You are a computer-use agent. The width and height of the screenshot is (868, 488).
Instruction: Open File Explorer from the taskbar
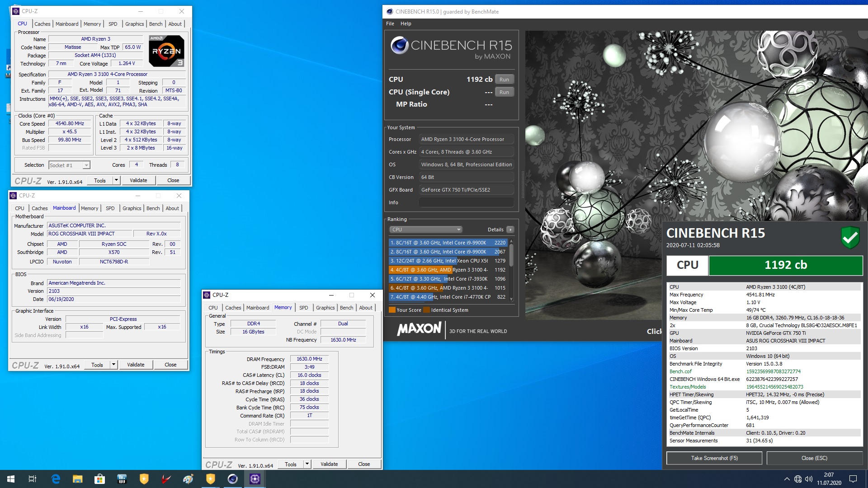pyautogui.click(x=78, y=479)
